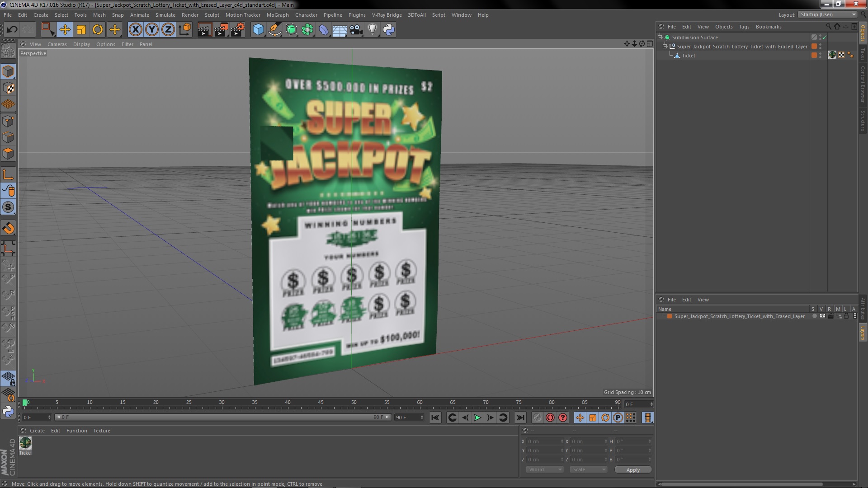Image resolution: width=868 pixels, height=488 pixels.
Task: Toggle layer View visibility
Action: point(822,316)
